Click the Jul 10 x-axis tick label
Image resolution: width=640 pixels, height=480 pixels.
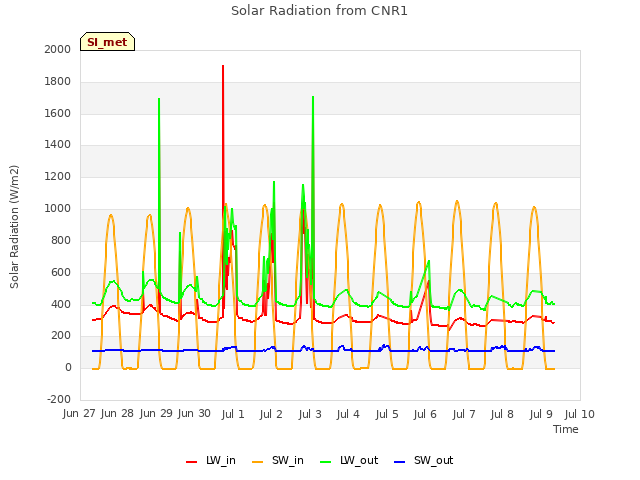[x=580, y=414]
